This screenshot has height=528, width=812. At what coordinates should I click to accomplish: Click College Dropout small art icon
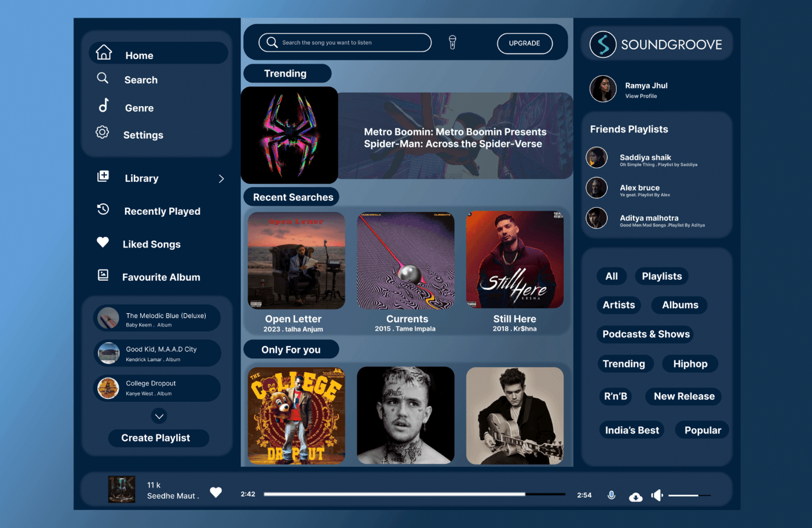(108, 388)
